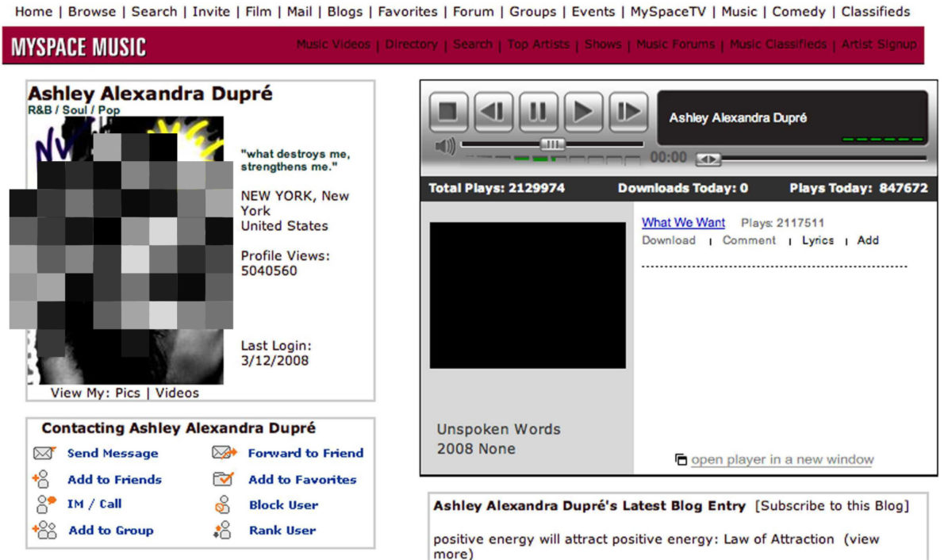This screenshot has height=560, width=952.
Task: Open the Music Videos menu item
Action: (x=333, y=44)
